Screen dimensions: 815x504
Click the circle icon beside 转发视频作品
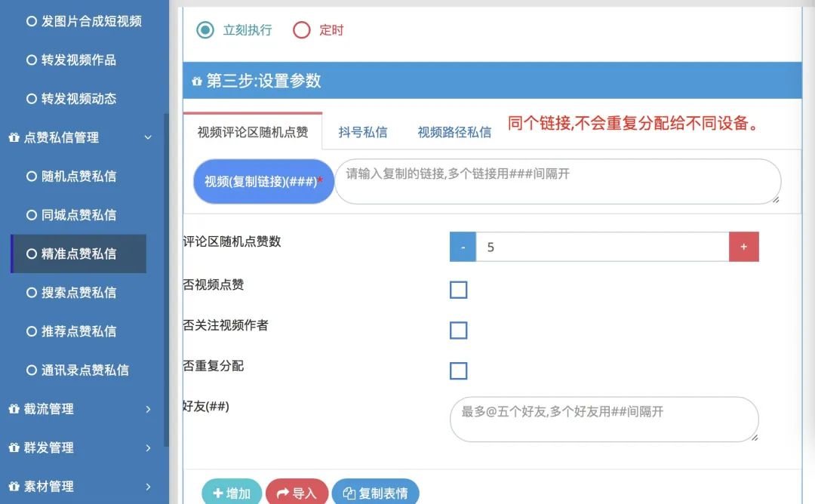[32, 60]
